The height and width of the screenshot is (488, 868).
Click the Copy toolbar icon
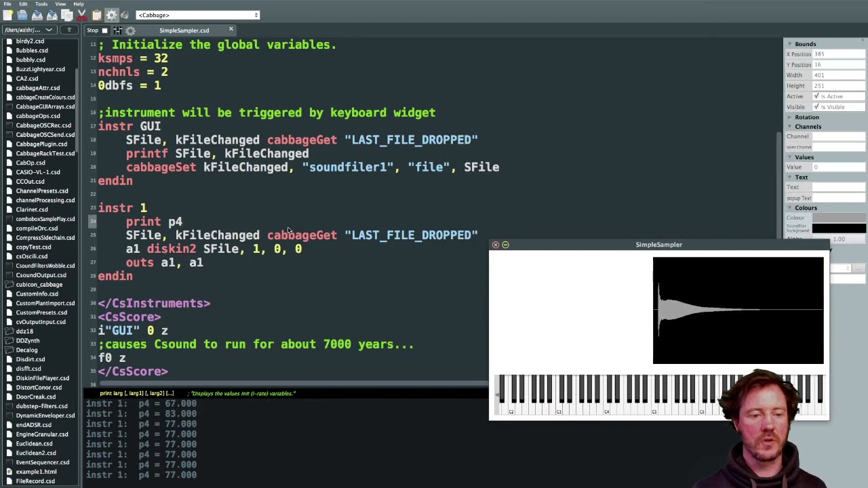(67, 15)
